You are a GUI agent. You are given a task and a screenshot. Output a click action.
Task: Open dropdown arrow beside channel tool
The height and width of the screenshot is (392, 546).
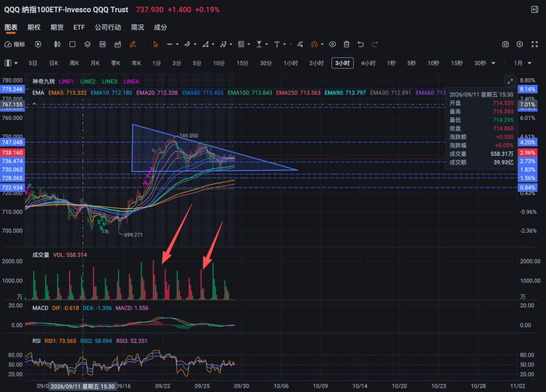[x=195, y=44]
